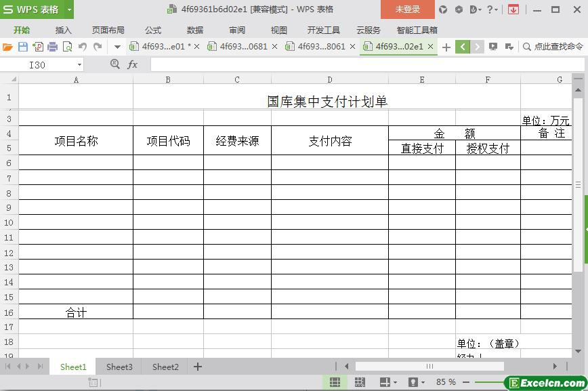Switch to normal view in status bar

pyautogui.click(x=334, y=382)
